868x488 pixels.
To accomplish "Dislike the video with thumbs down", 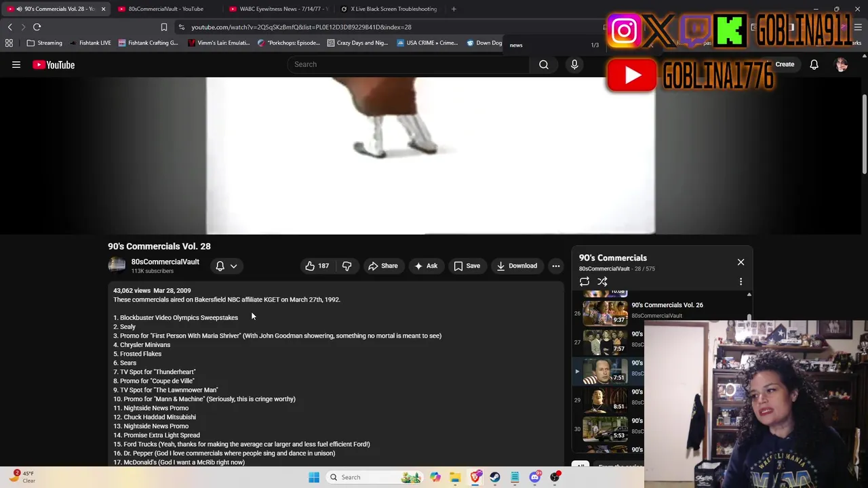I will point(347,266).
